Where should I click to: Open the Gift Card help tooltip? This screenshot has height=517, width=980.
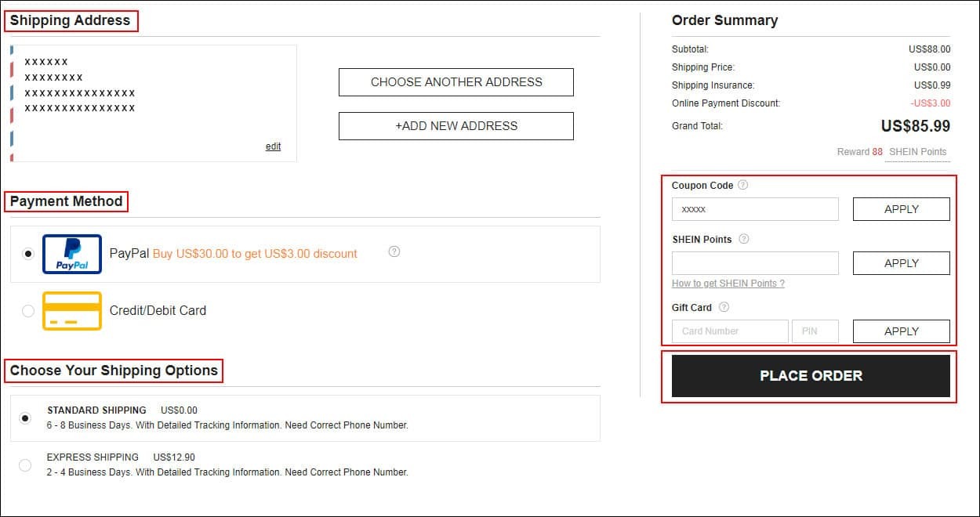click(x=722, y=307)
